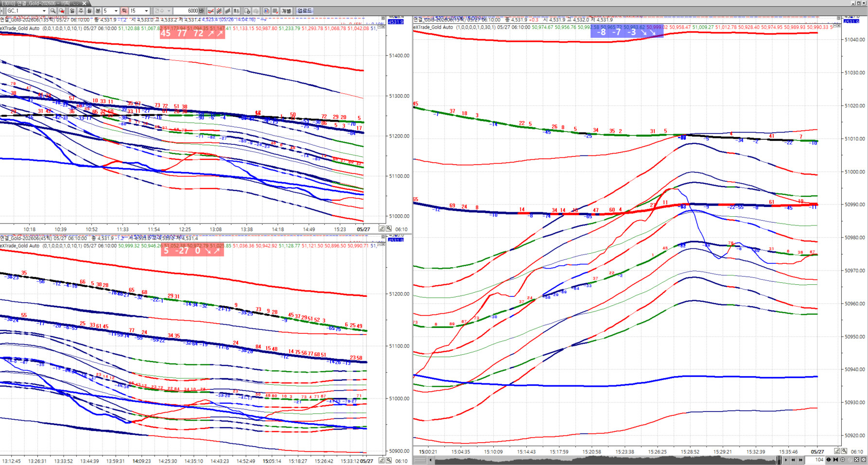Click the circled minus zoom out icon
The image size is (868, 465).
click(x=850, y=460)
